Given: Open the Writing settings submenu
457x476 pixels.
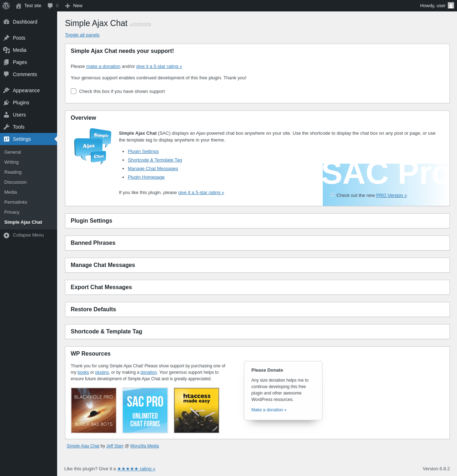Looking at the screenshot, I should pos(11,162).
